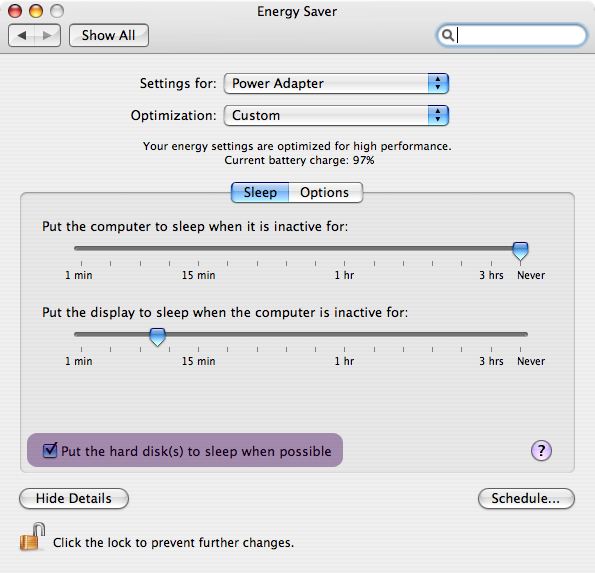Open help with the question mark button
This screenshot has width=595, height=573.
pos(541,451)
